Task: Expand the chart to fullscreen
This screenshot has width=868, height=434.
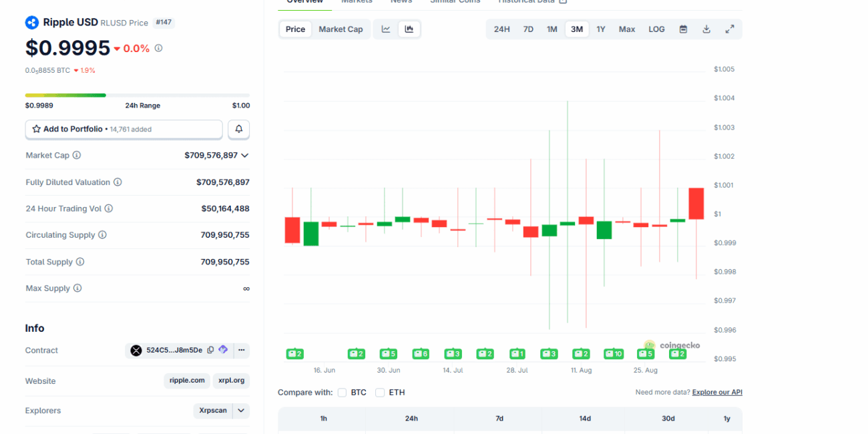Action: tap(730, 29)
